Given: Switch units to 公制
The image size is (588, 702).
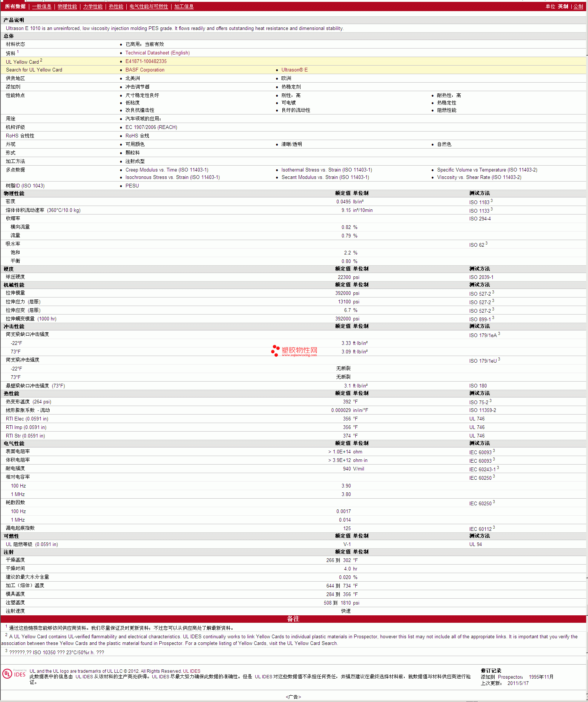Looking at the screenshot, I should point(578,6).
